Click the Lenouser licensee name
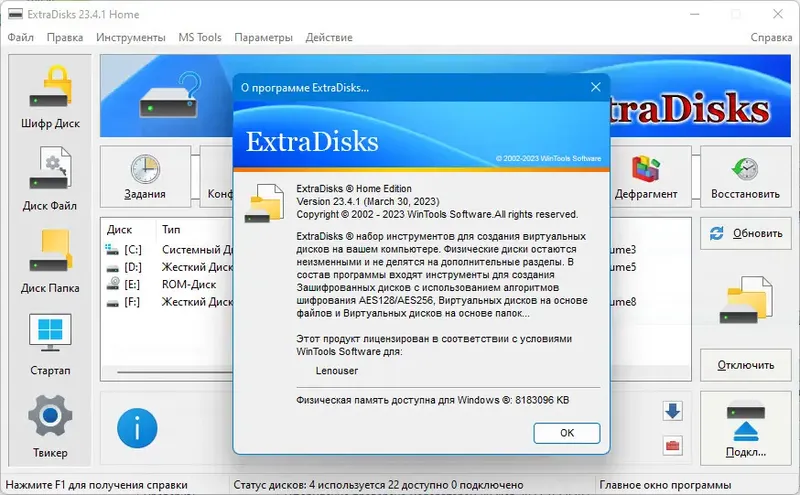This screenshot has height=495, width=800. tap(337, 370)
